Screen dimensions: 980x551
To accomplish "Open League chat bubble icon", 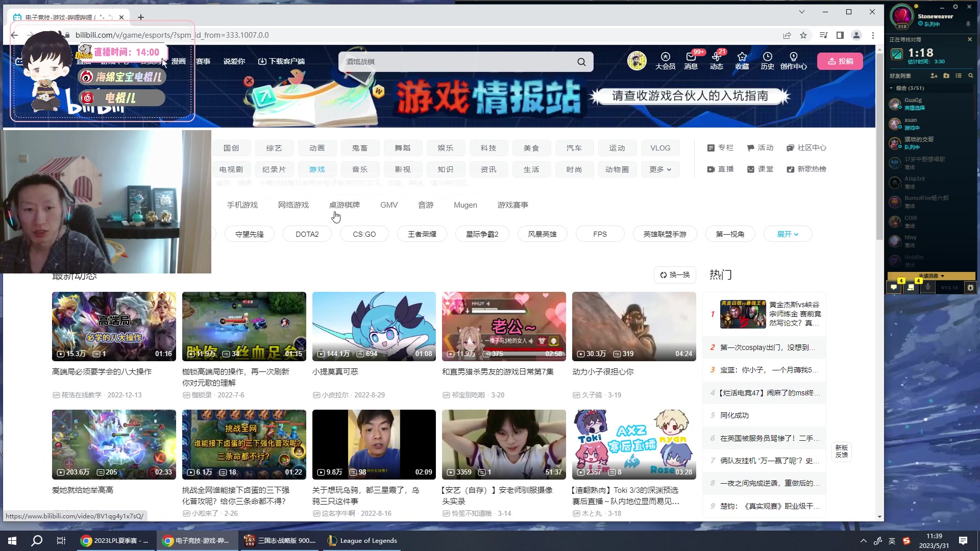I will (894, 287).
